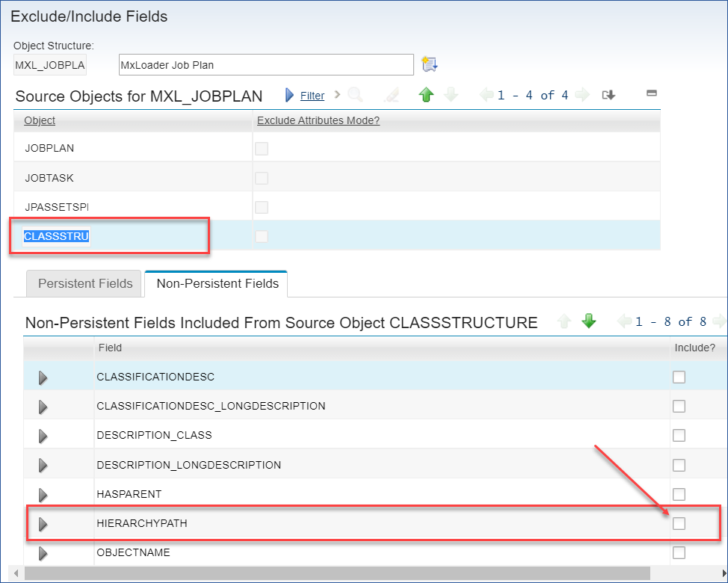The height and width of the screenshot is (583, 728).
Task: Check Include for HASPARENT
Action: coord(679,494)
